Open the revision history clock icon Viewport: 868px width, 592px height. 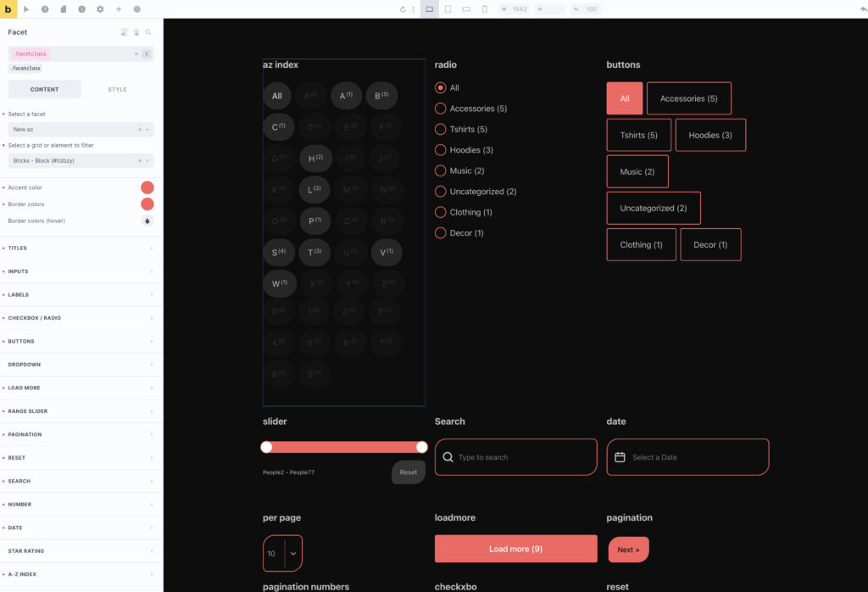point(81,9)
